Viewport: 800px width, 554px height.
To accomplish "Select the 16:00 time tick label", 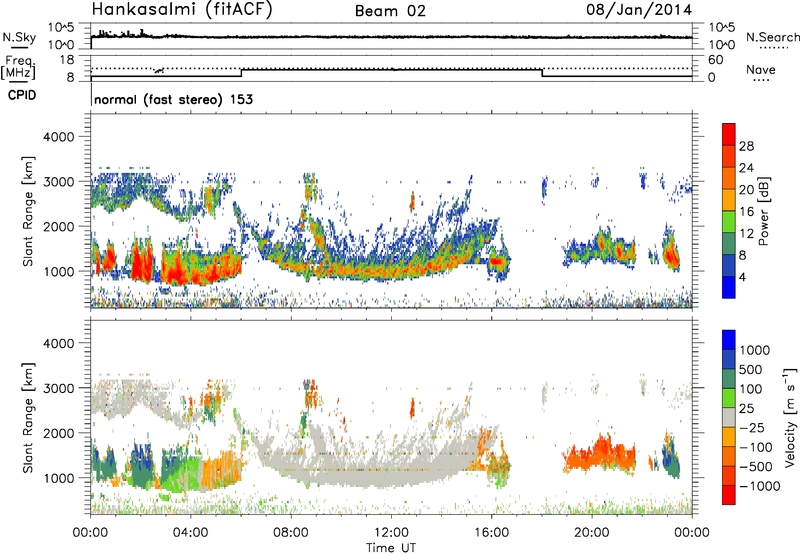I will pyautogui.click(x=491, y=533).
